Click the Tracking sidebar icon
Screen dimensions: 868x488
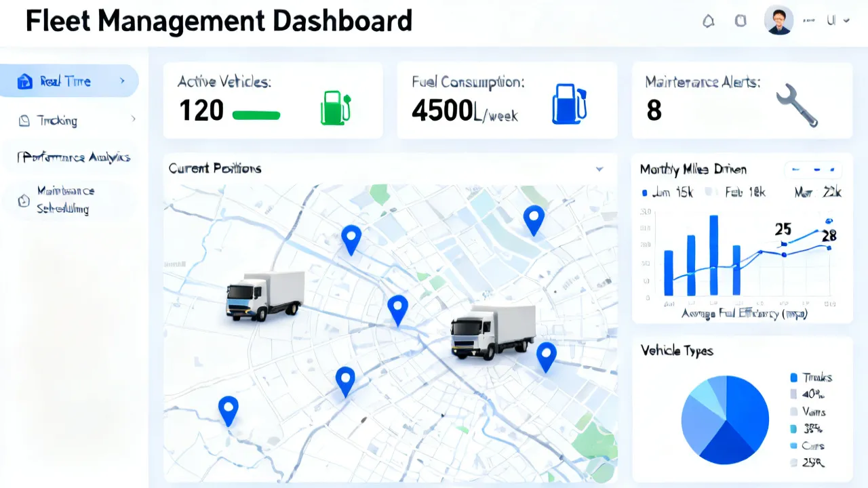(x=24, y=121)
